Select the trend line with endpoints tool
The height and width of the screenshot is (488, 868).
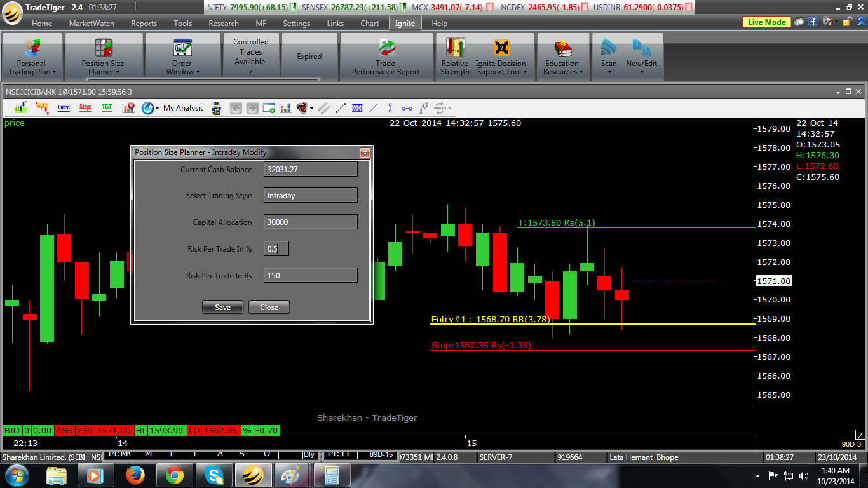(341, 108)
